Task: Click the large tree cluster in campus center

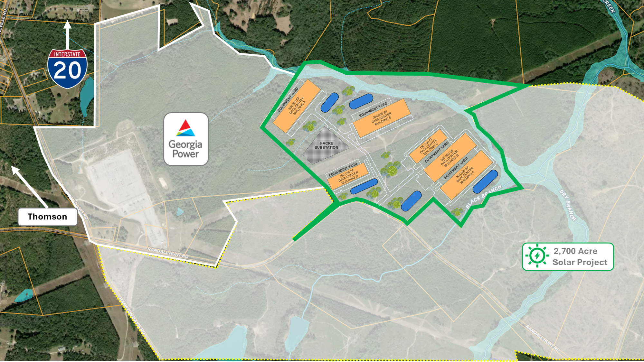Action: [391, 169]
